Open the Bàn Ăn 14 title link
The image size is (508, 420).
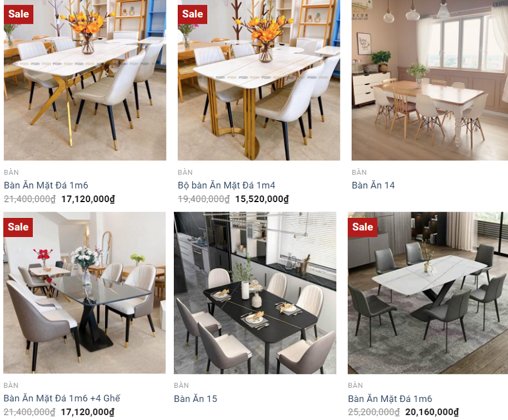(373, 185)
